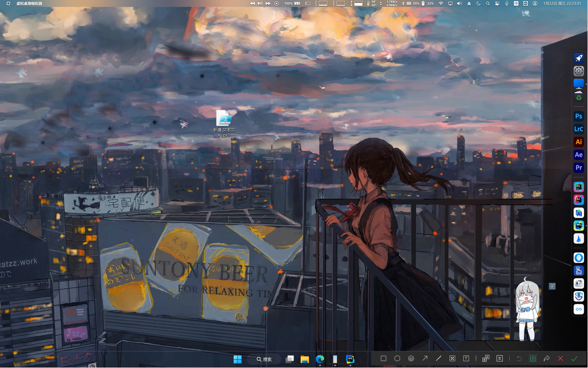Confirm screenshot with green checkmark
Viewport: 588px width, 368px height.
574,358
